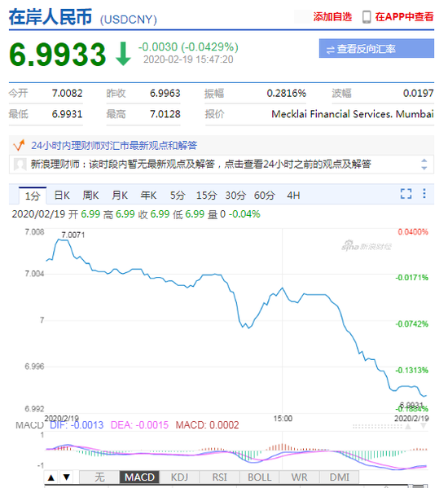Open the 4H chart tab
The image size is (448, 488).
tap(293, 196)
